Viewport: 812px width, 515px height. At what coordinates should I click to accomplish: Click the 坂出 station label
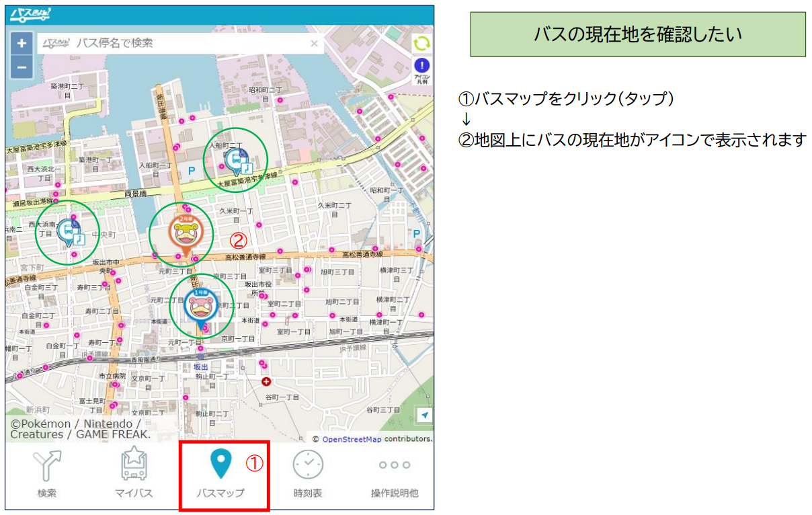[x=200, y=367]
